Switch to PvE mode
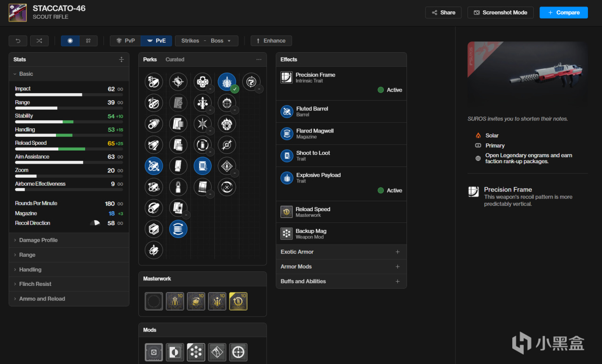The height and width of the screenshot is (364, 602). pyautogui.click(x=156, y=41)
